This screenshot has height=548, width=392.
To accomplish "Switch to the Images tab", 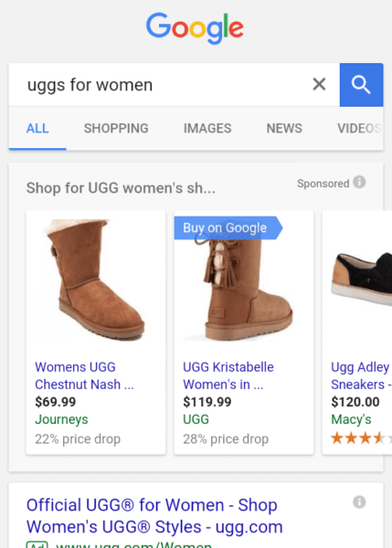I will (207, 128).
